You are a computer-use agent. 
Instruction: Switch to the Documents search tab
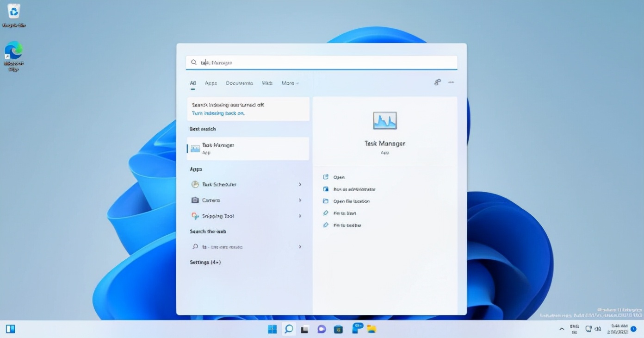(x=240, y=83)
